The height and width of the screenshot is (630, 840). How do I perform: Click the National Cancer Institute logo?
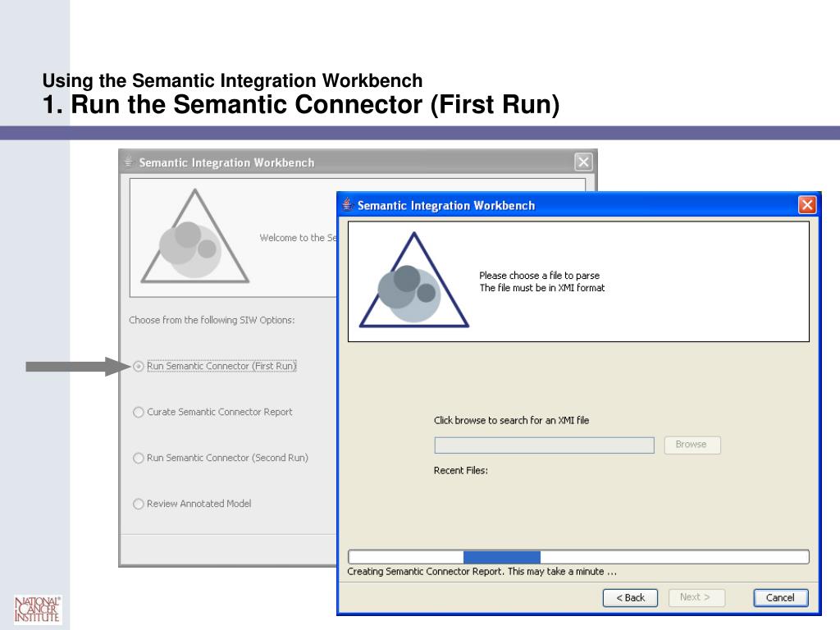coord(37,609)
